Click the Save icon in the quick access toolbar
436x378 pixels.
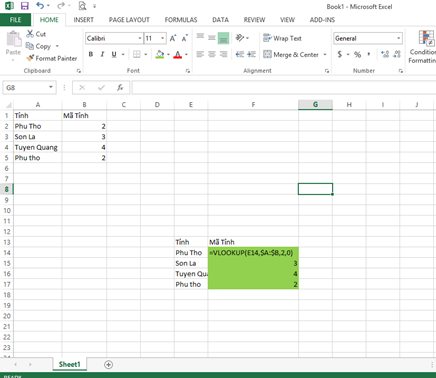tap(24, 6)
